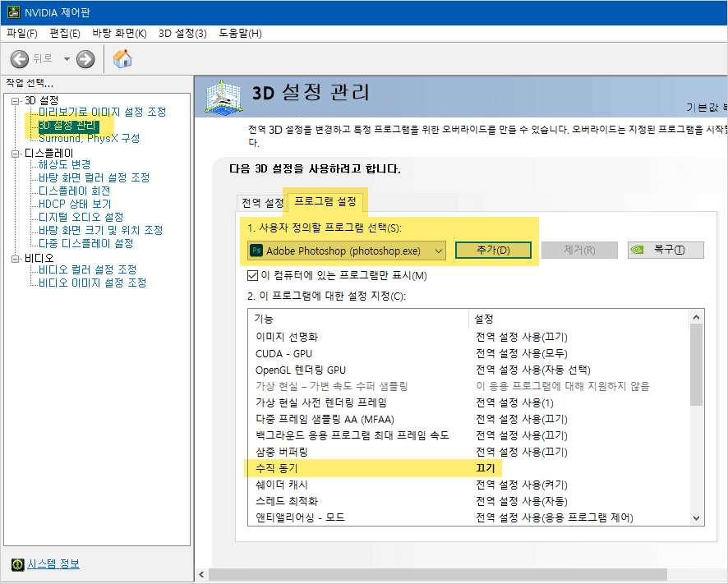Click the 추가(D) button
This screenshot has width=728, height=584.
click(493, 251)
